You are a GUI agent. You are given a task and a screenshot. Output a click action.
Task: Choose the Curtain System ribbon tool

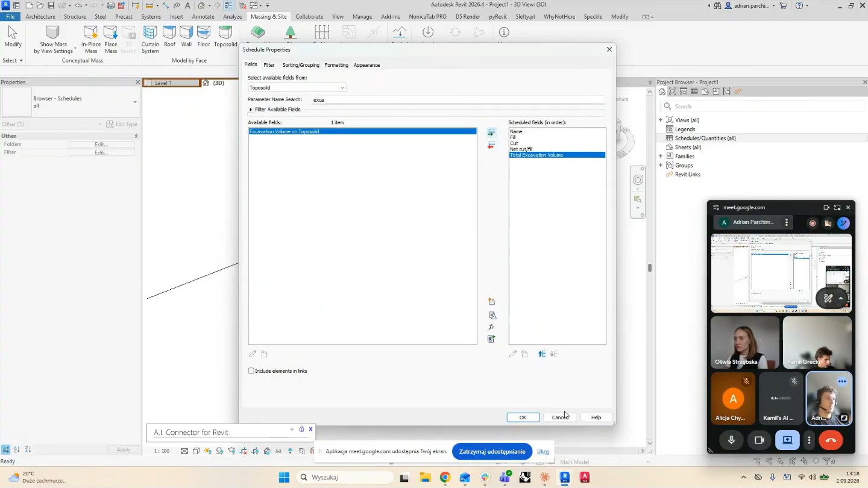150,40
